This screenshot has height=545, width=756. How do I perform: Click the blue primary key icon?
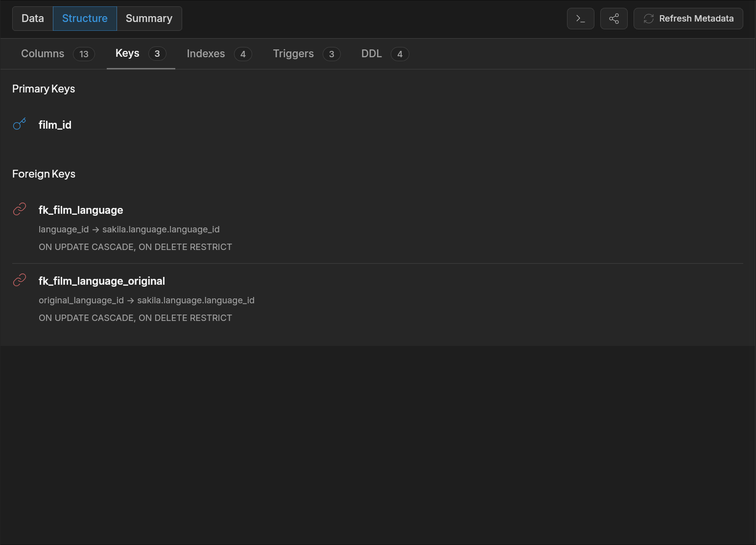[x=20, y=124]
